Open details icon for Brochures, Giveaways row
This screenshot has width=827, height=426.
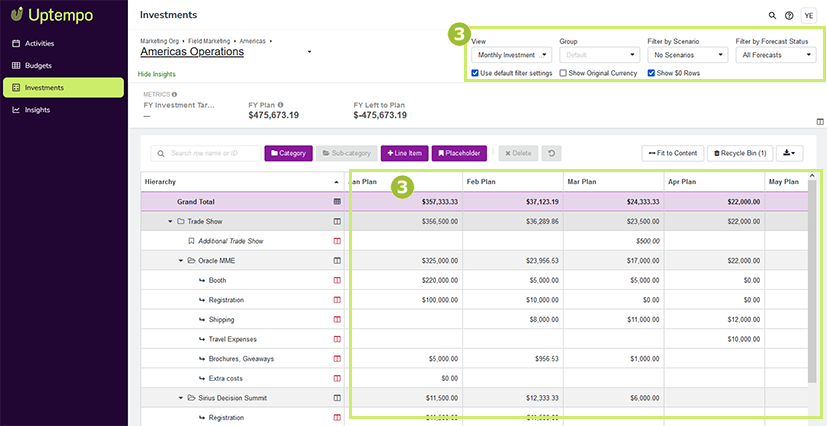pos(337,359)
